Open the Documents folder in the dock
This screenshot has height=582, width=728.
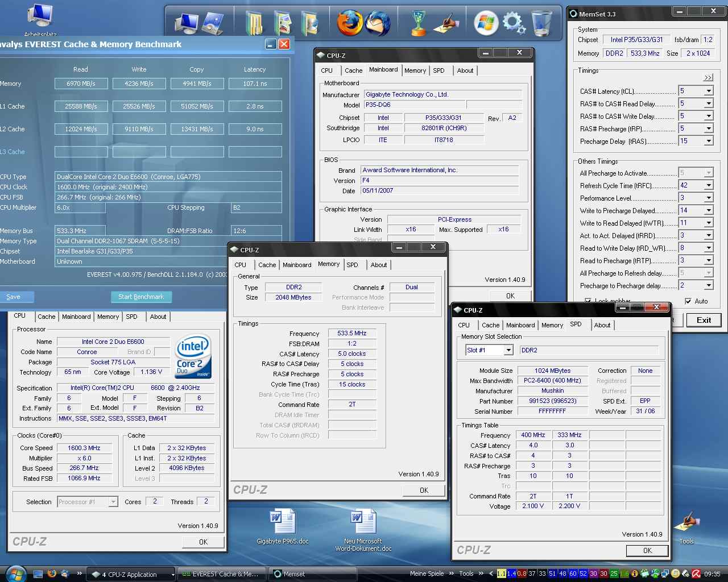click(x=254, y=23)
